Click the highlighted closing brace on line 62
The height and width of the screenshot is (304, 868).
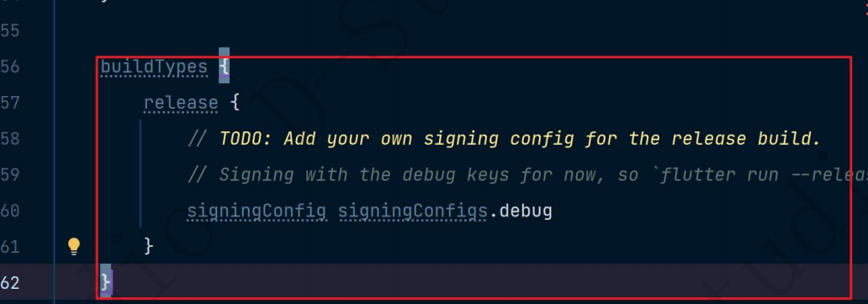pyautogui.click(x=106, y=282)
